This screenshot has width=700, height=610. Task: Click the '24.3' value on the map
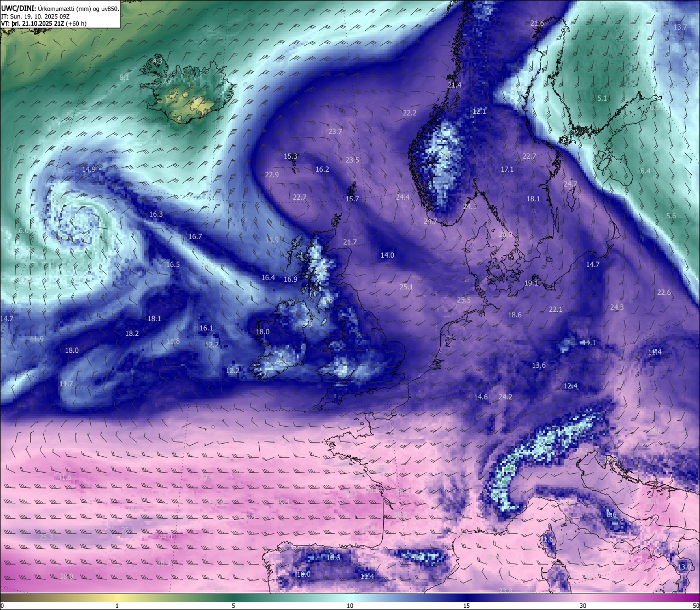[x=617, y=307]
